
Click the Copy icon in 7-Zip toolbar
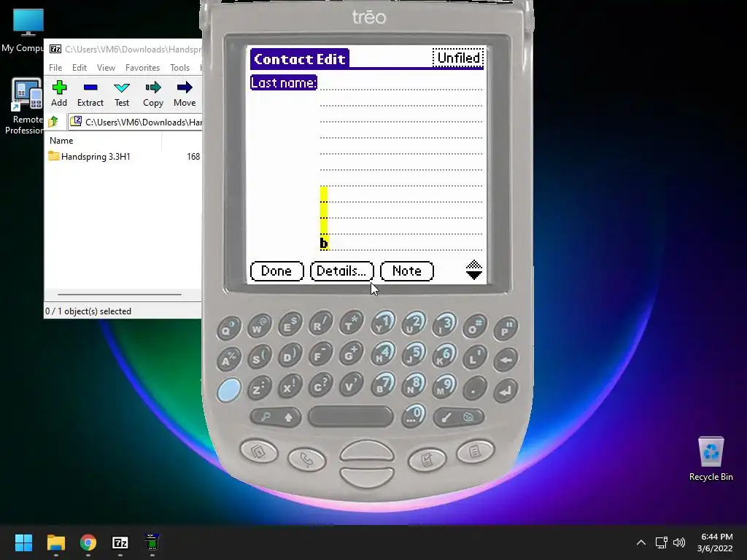pos(153,93)
